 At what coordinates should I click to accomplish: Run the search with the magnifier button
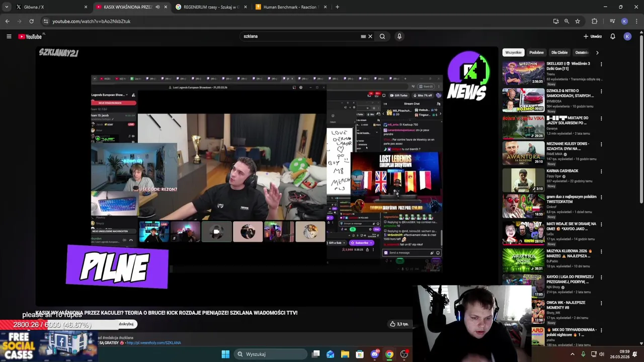coord(382,36)
